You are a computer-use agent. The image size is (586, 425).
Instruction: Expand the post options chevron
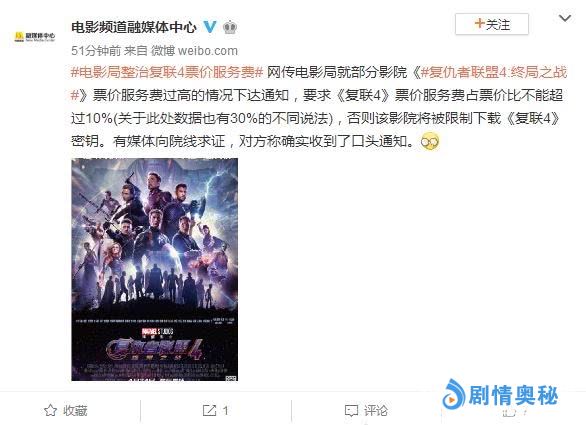(x=564, y=18)
